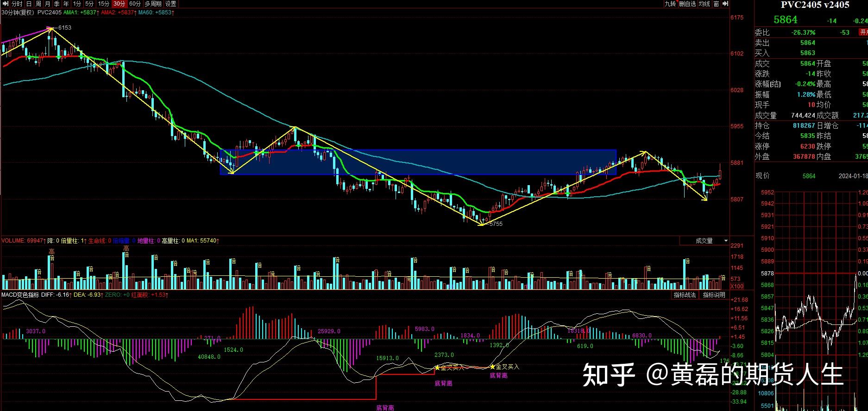
Task: Switch chart to 60分 period
Action: click(x=135, y=4)
